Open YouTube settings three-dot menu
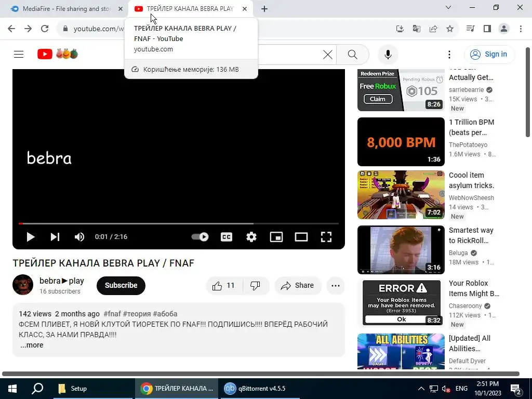This screenshot has height=399, width=532. tap(449, 54)
